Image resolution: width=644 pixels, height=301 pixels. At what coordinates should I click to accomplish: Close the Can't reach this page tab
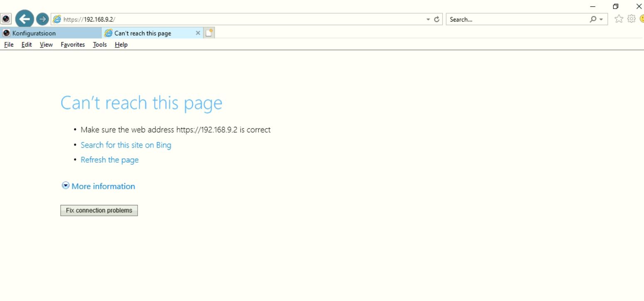click(x=198, y=33)
